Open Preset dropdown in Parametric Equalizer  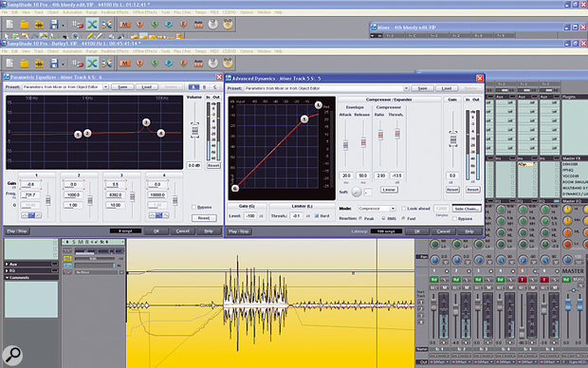coord(105,87)
